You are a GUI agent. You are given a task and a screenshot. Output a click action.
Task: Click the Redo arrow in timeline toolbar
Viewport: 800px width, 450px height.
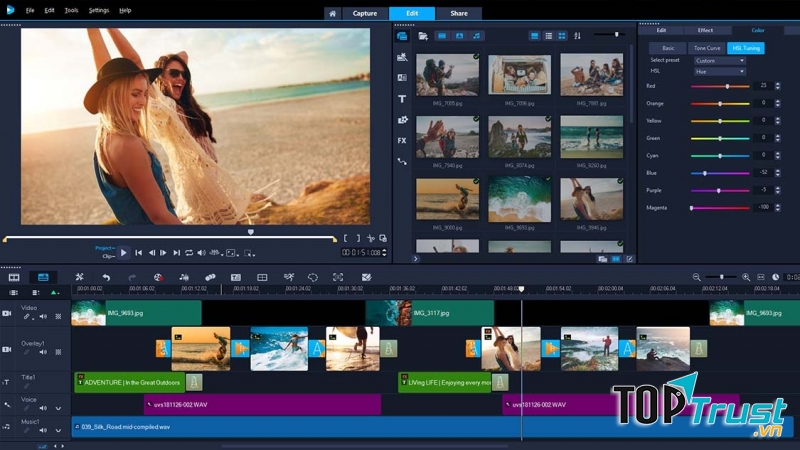coord(132,277)
